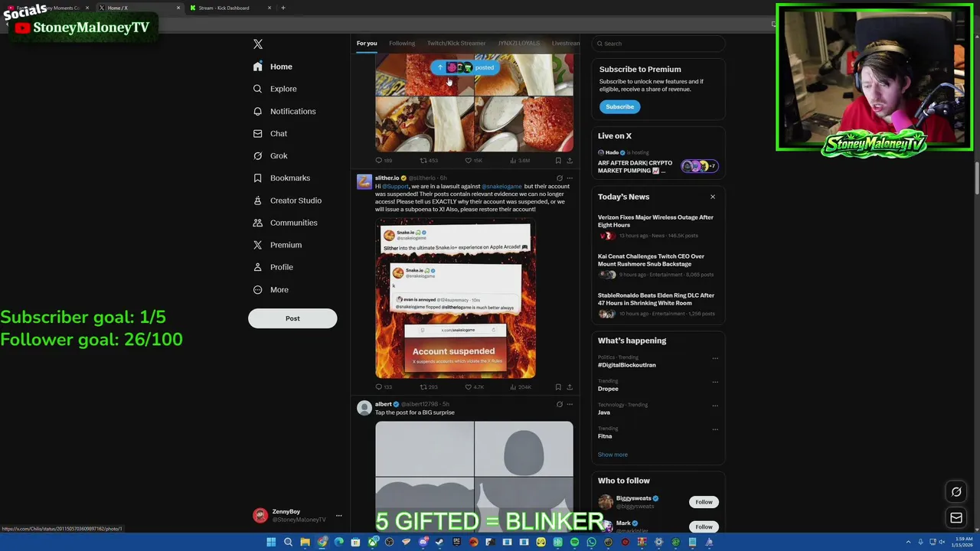Open Premium in the sidebar
980x551 pixels.
click(276, 245)
